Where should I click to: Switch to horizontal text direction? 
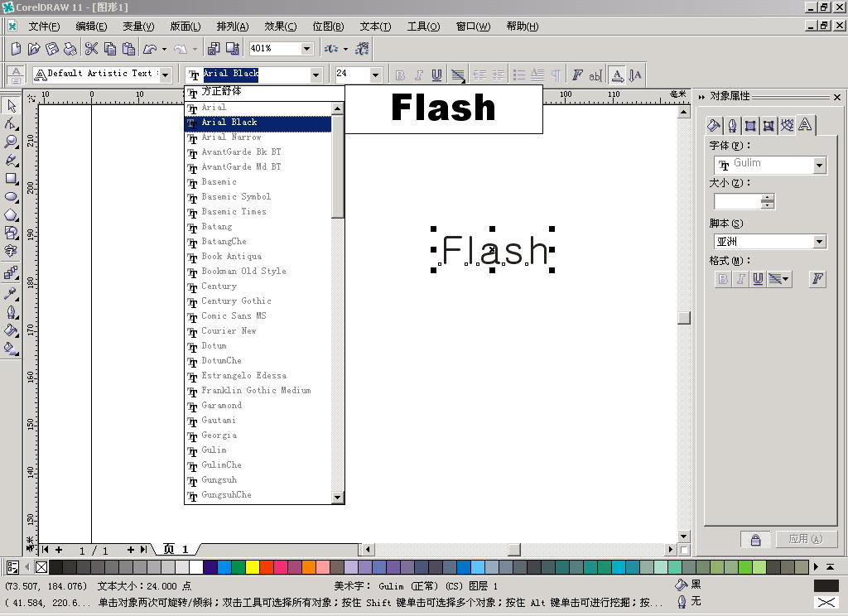click(x=617, y=75)
